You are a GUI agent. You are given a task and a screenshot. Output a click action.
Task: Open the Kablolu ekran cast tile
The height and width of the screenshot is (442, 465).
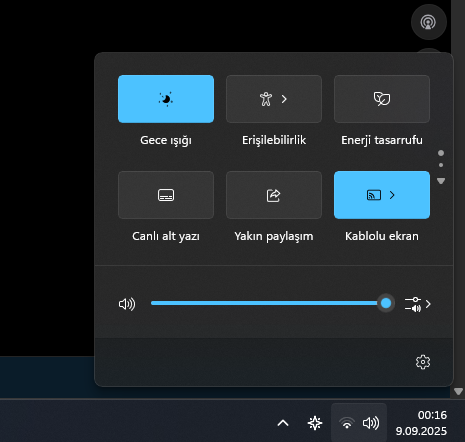(x=382, y=195)
